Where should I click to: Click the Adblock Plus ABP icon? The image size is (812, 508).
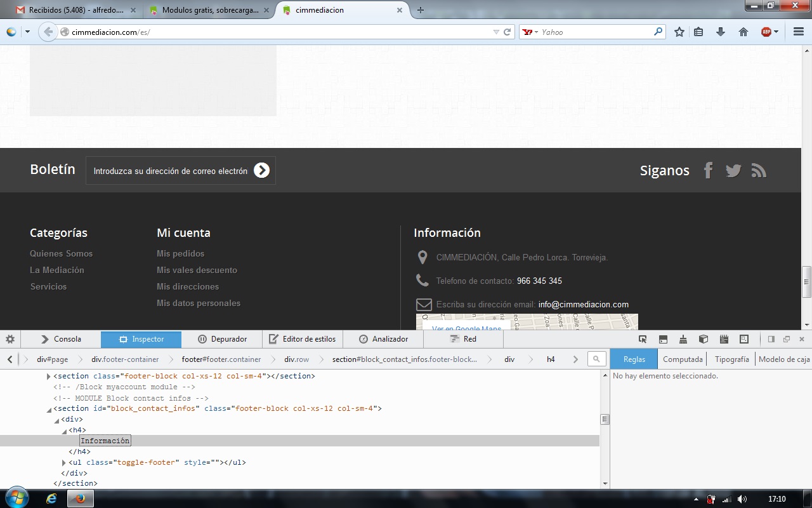(x=766, y=32)
